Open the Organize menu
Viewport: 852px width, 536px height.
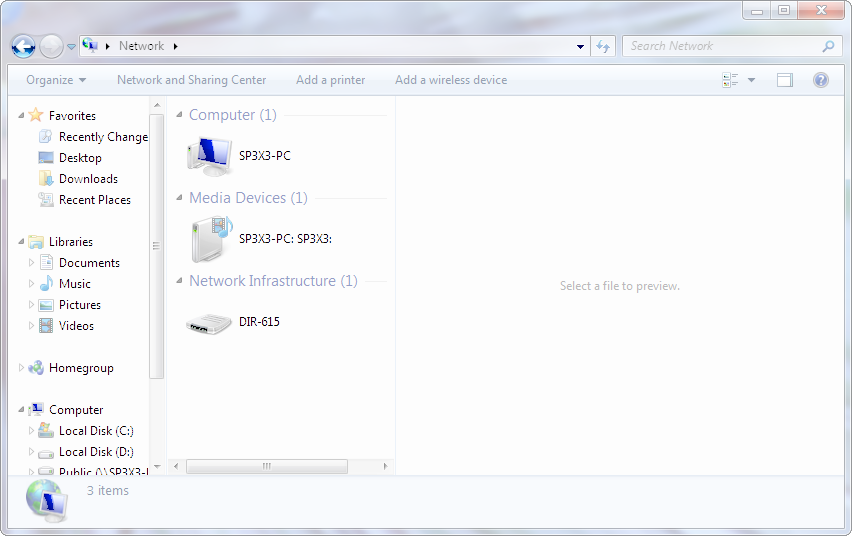[x=56, y=80]
